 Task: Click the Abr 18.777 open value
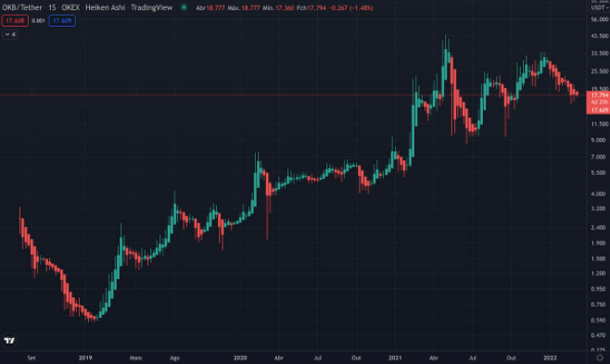[210, 7]
